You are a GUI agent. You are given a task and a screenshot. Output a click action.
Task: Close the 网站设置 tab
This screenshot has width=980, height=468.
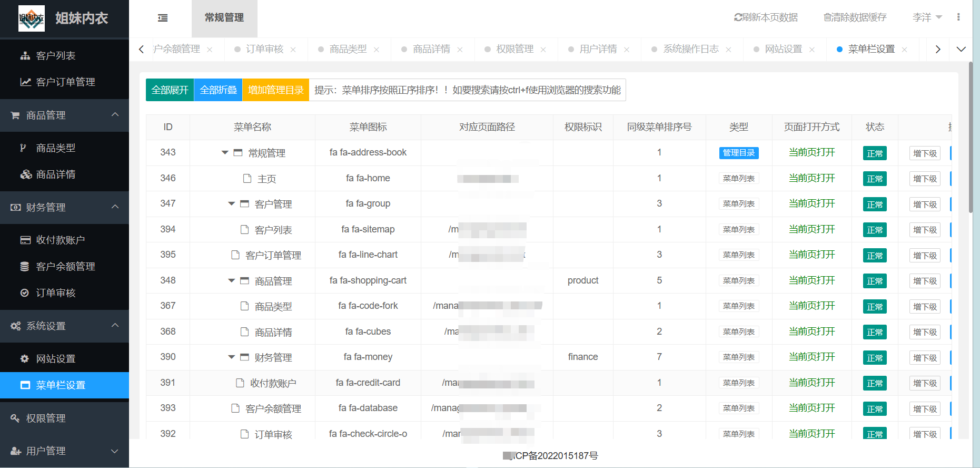click(x=812, y=50)
